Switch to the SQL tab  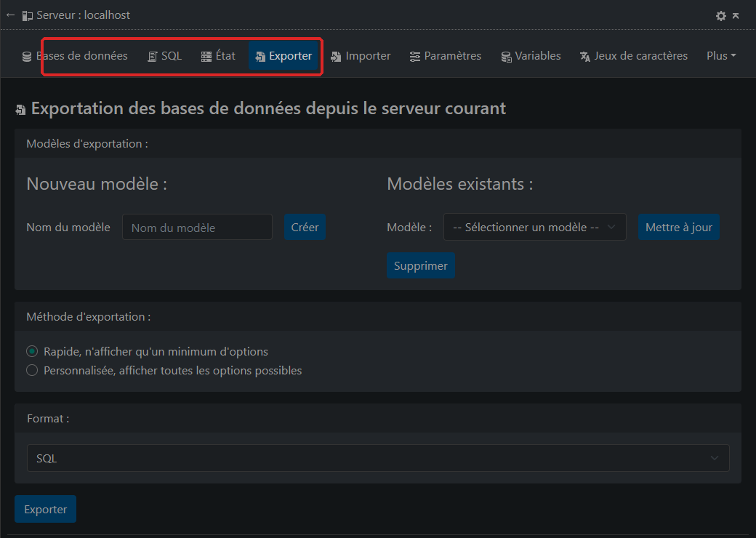pyautogui.click(x=164, y=56)
